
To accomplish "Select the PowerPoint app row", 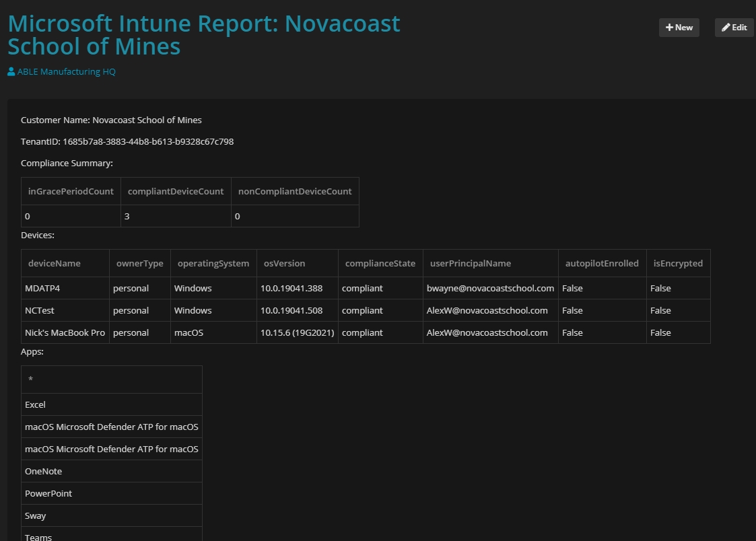I will (x=111, y=493).
